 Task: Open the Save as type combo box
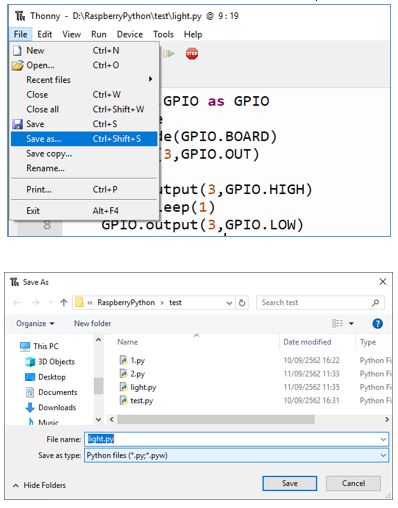(236, 455)
